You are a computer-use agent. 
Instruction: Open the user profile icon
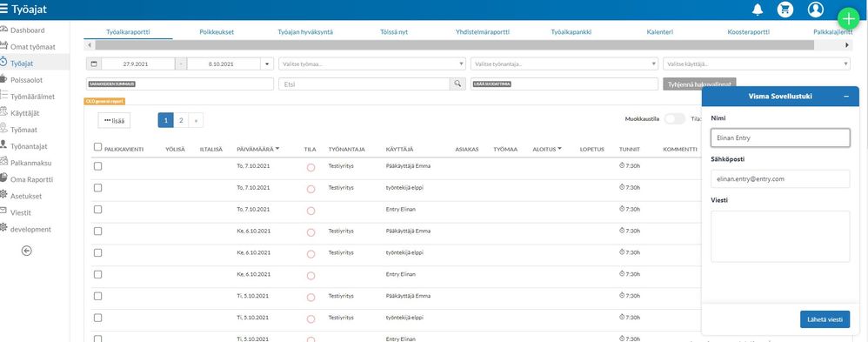816,10
